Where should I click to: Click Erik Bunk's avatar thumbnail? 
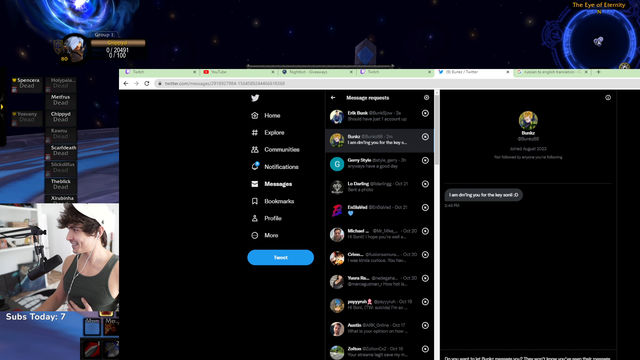[337, 117]
